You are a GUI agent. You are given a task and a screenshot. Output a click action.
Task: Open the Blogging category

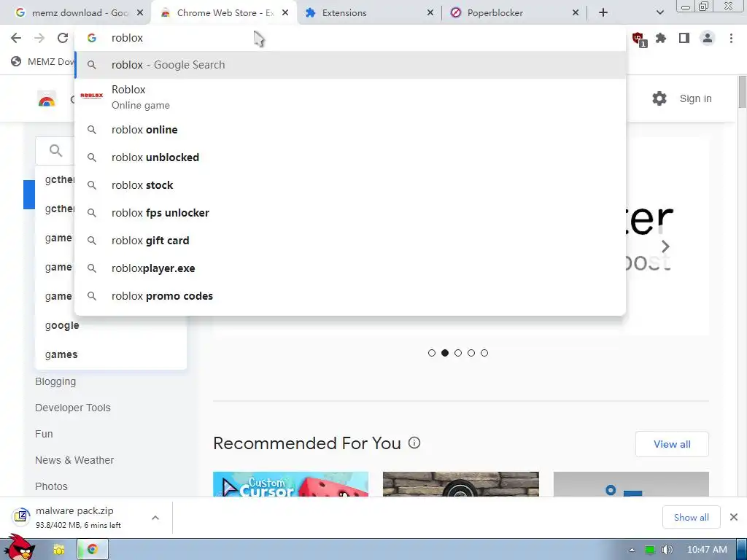pyautogui.click(x=55, y=381)
